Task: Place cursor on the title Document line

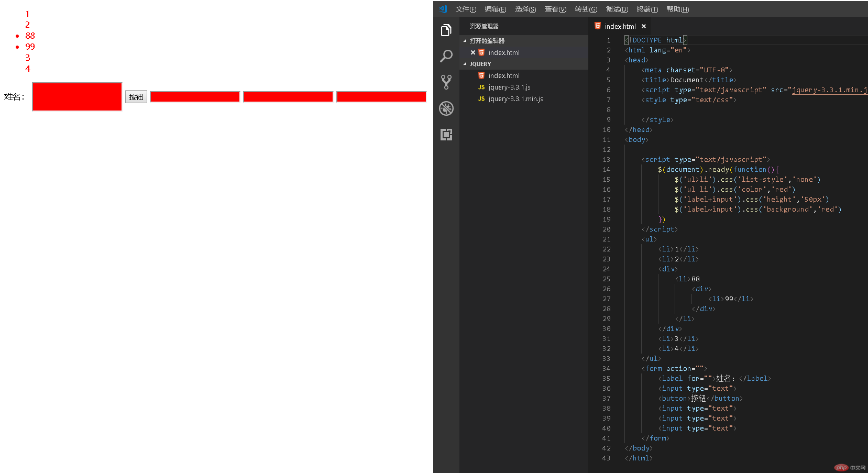Action: coord(689,80)
